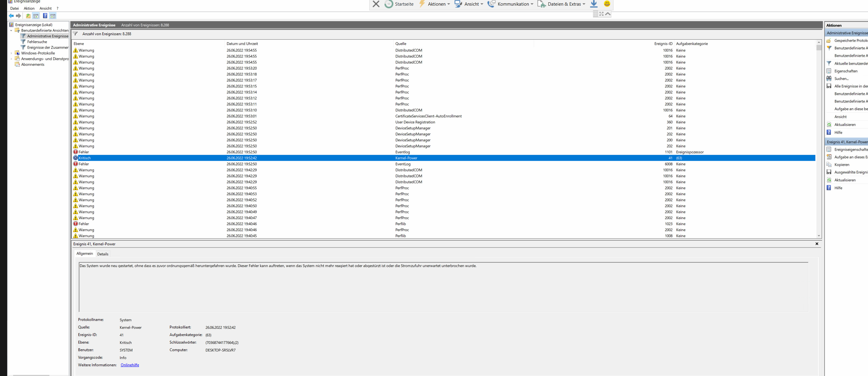
Task: Collapse the remote toolbar with chevron up
Action: 608,14
